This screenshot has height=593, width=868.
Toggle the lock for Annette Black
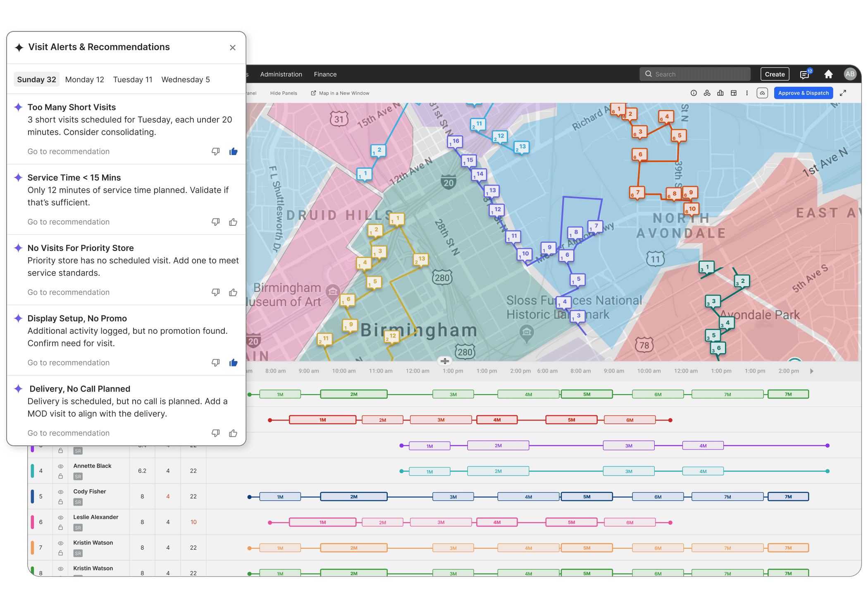click(x=61, y=476)
